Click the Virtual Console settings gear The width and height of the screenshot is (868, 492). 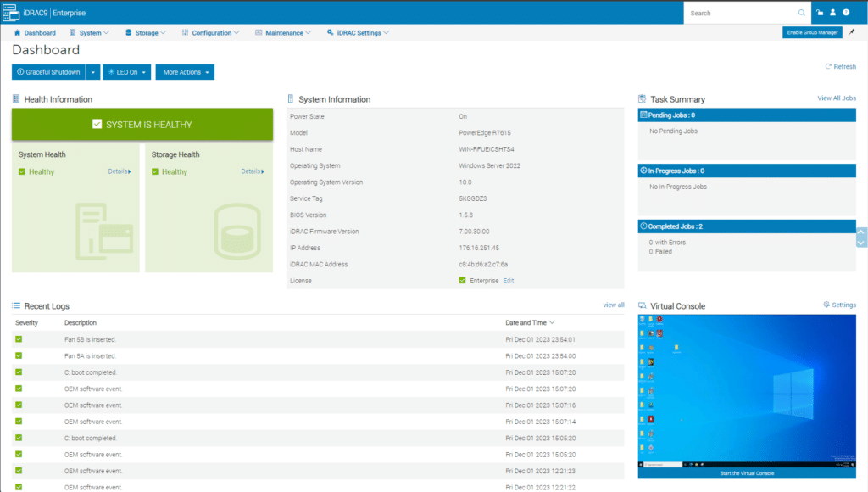(826, 305)
